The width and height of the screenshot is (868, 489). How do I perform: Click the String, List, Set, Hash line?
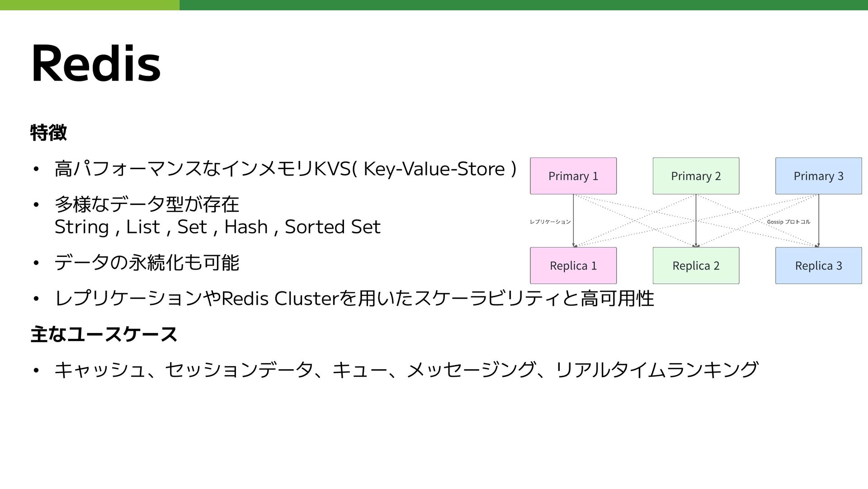[x=217, y=227]
